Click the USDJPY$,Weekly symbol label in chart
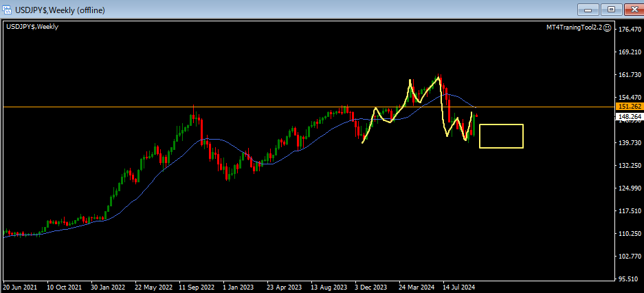This screenshot has width=644, height=293. point(32,27)
